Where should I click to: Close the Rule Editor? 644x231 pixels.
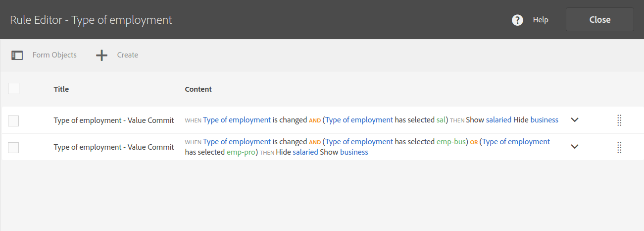pos(600,20)
